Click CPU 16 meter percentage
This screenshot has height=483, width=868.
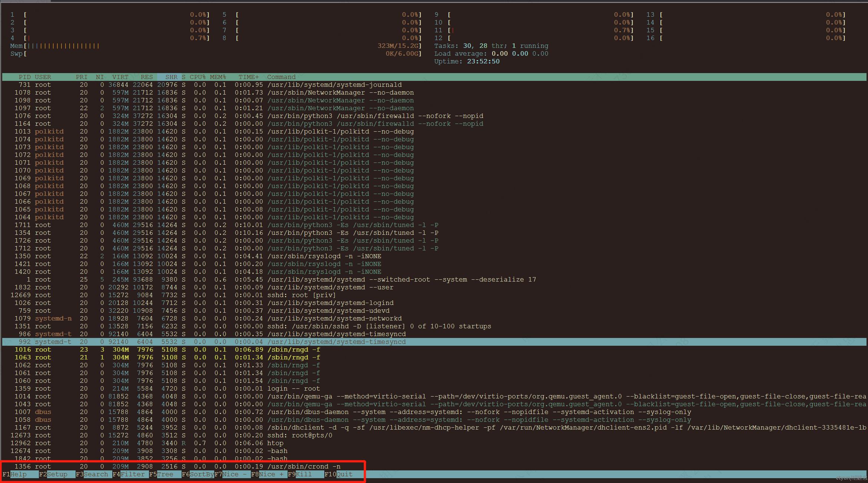pos(834,38)
